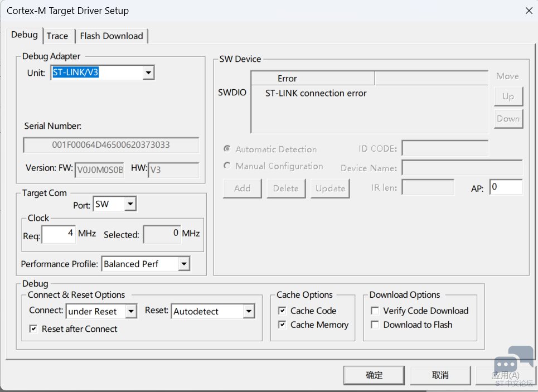Image resolution: width=538 pixels, height=392 pixels.
Task: Cancel with the 取消 button
Action: click(440, 375)
